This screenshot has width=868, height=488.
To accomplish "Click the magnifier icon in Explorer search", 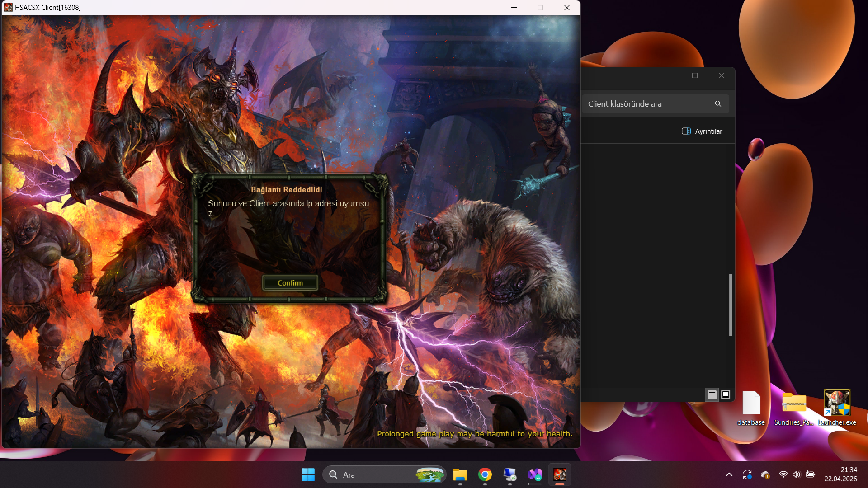I will coord(718,104).
